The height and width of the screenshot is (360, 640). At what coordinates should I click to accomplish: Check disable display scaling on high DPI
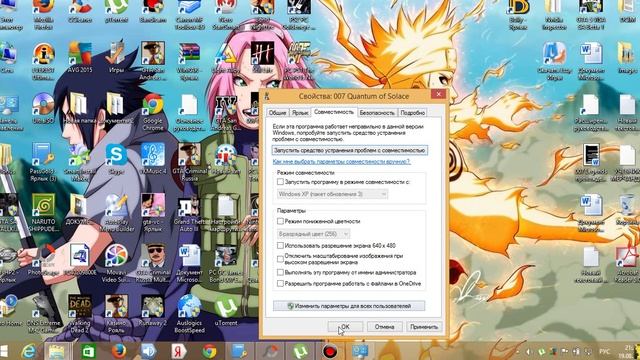(x=280, y=259)
